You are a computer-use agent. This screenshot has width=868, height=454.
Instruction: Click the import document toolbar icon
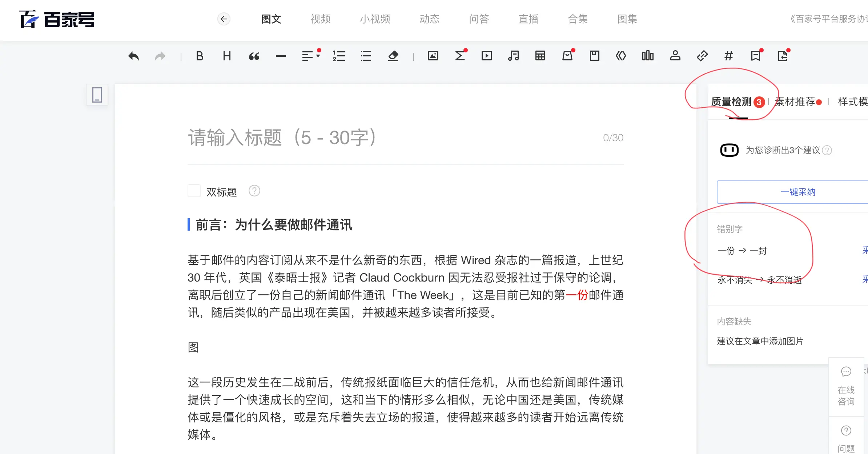click(x=783, y=56)
